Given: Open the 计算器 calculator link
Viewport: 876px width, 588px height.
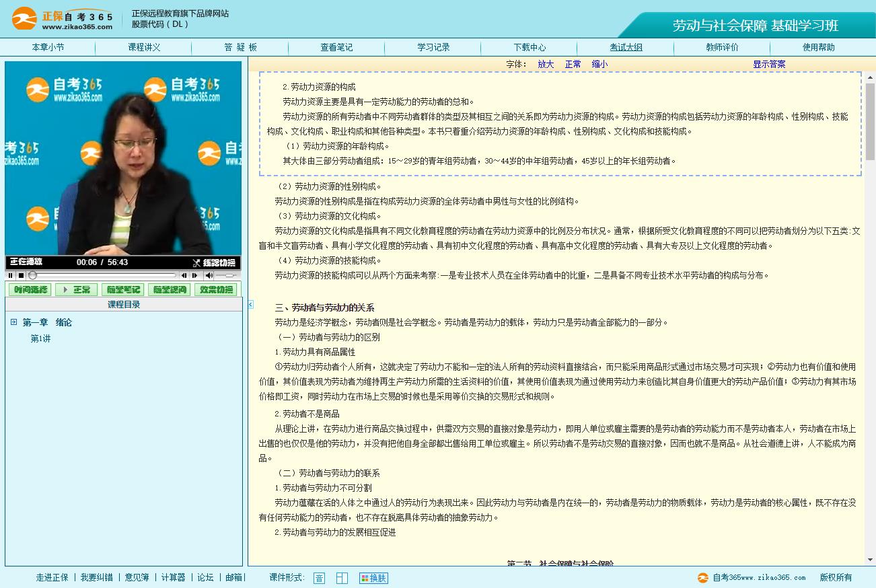Looking at the screenshot, I should pos(173,577).
